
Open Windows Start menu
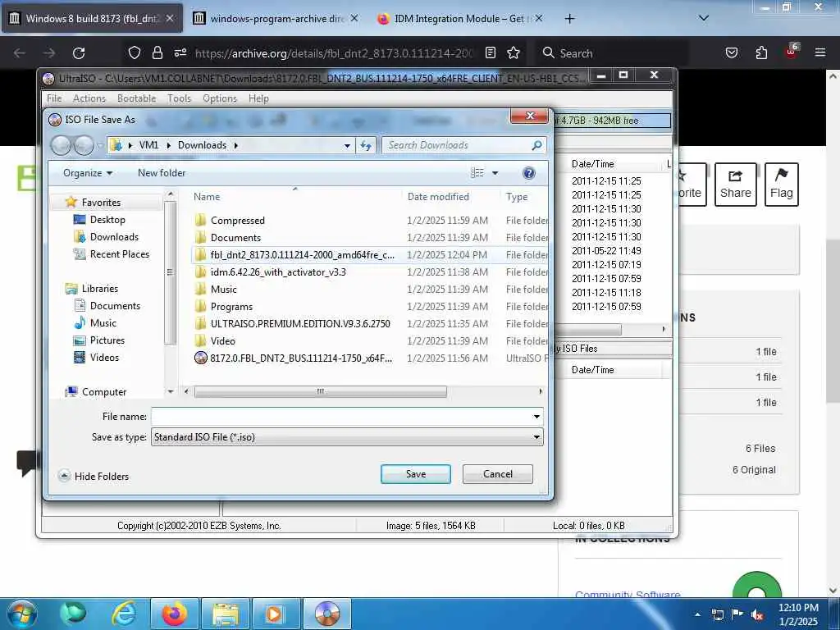click(x=22, y=614)
